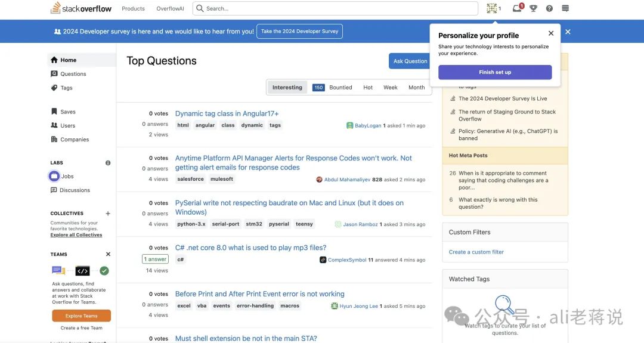
Task: Select the python-3.x tag
Action: [x=191, y=224]
